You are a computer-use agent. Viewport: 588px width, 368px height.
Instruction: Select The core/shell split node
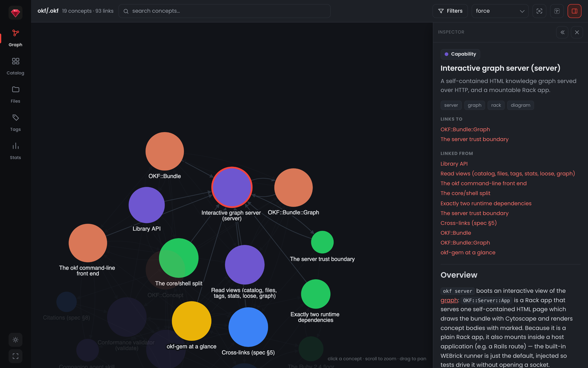(x=179, y=258)
